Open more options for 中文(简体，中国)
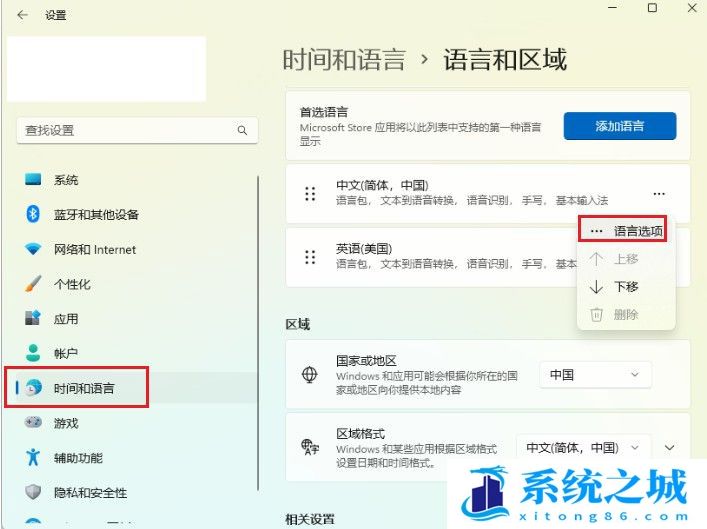 658,193
